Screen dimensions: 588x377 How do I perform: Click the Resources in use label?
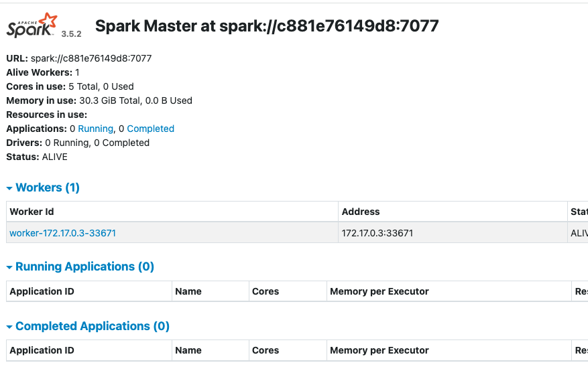pos(47,115)
